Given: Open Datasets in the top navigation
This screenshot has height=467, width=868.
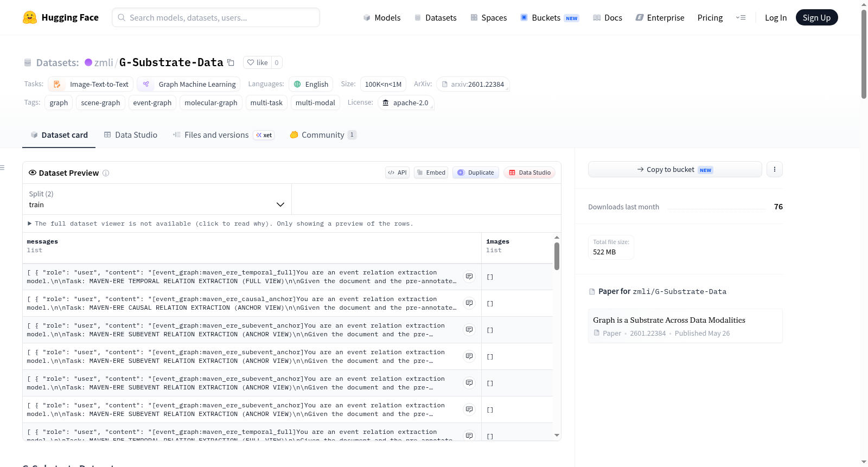Looking at the screenshot, I should [x=436, y=17].
